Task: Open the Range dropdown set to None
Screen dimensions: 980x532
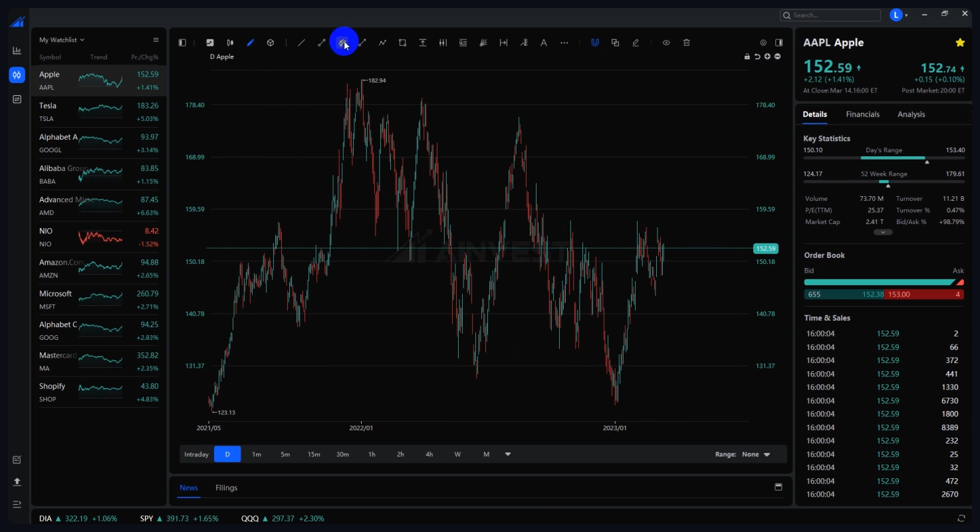Action: coord(755,454)
